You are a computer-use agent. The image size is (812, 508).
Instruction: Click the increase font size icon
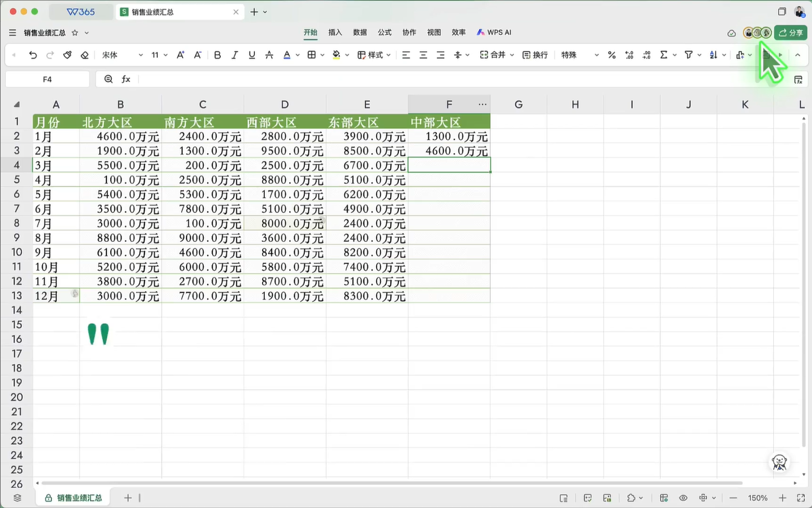[181, 55]
